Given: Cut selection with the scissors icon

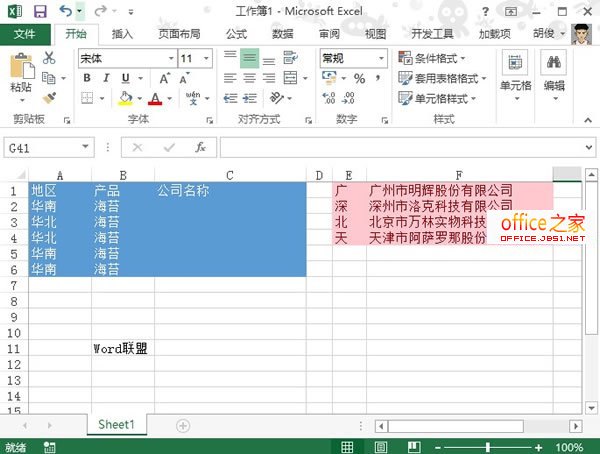Looking at the screenshot, I should pos(49,58).
